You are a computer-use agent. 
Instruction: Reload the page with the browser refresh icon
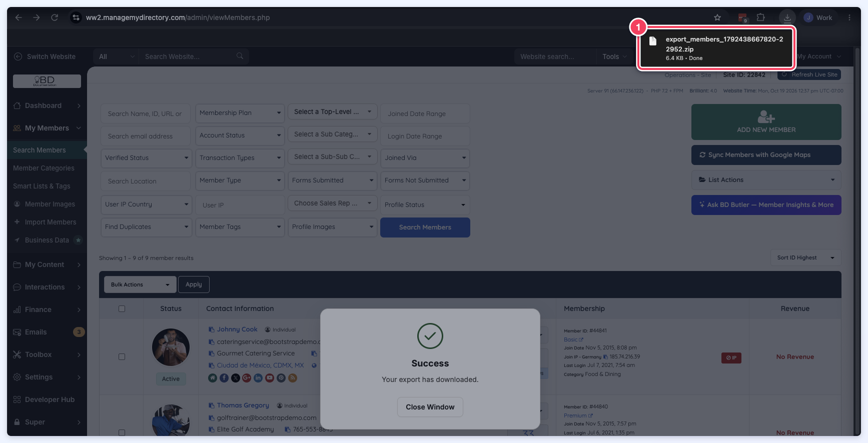(x=55, y=17)
